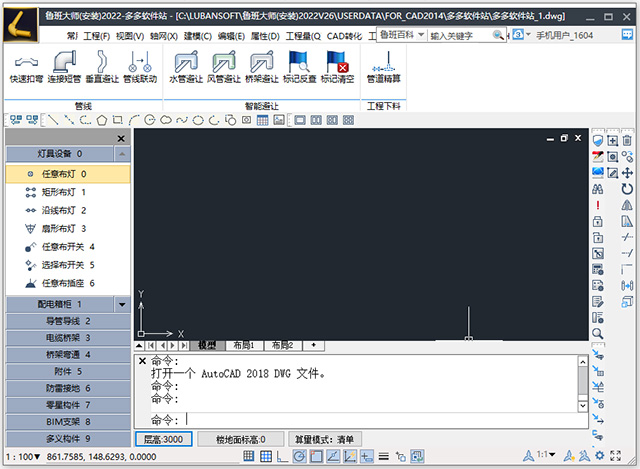The height and width of the screenshot is (469, 640).
Task: Open the 建模(C) menu
Action: (x=198, y=36)
